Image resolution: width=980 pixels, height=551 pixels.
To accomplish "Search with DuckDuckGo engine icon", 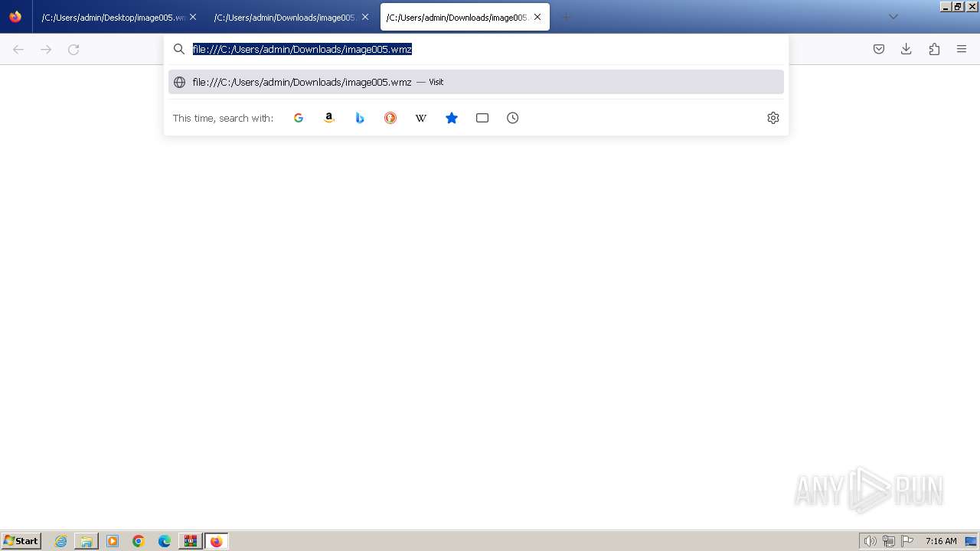I will [390, 118].
